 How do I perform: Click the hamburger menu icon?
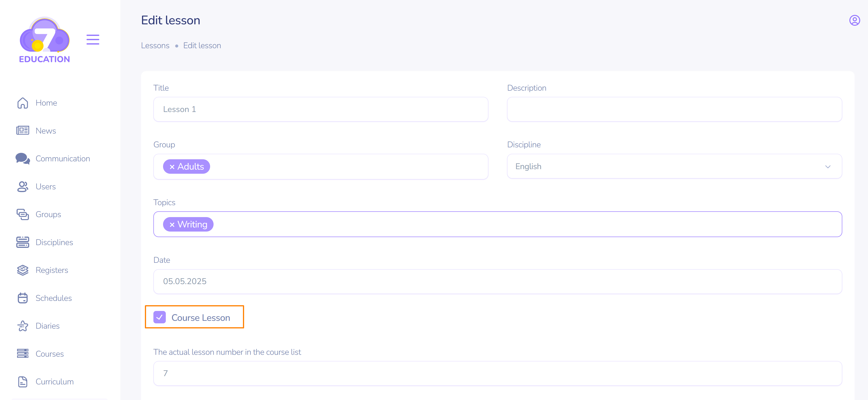coord(93,39)
